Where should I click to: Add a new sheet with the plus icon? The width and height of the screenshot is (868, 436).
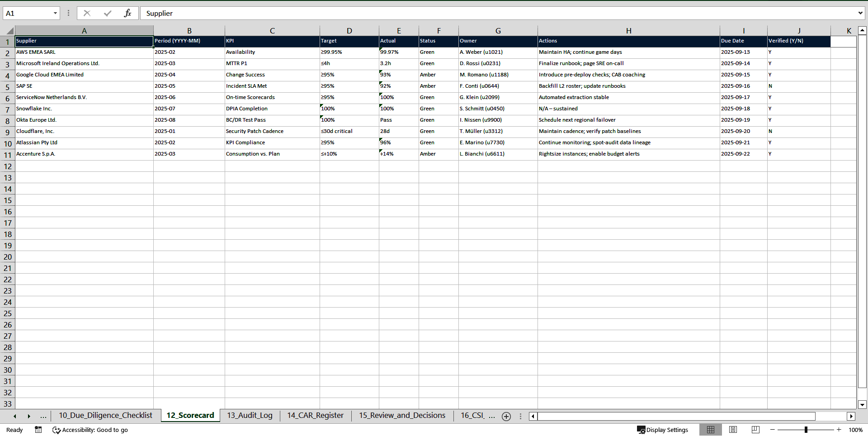(x=506, y=416)
